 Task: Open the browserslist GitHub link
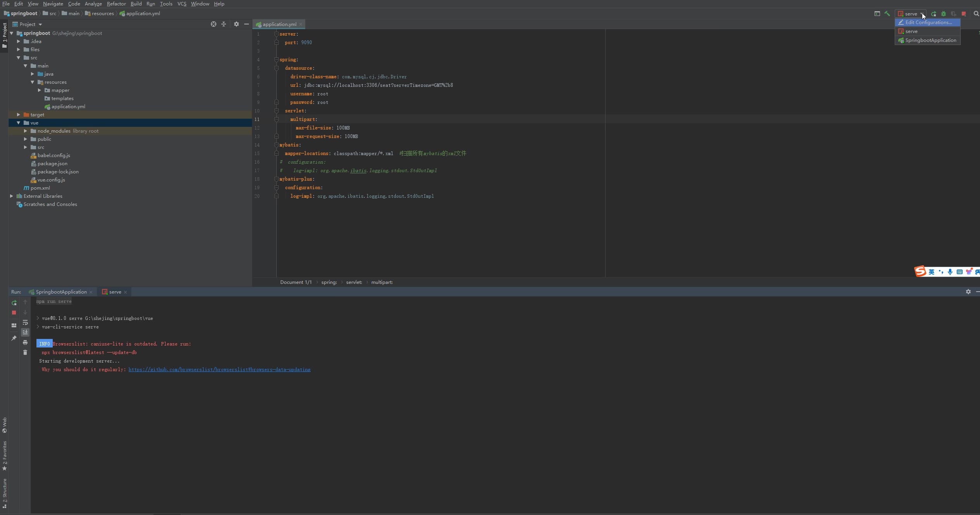click(219, 370)
